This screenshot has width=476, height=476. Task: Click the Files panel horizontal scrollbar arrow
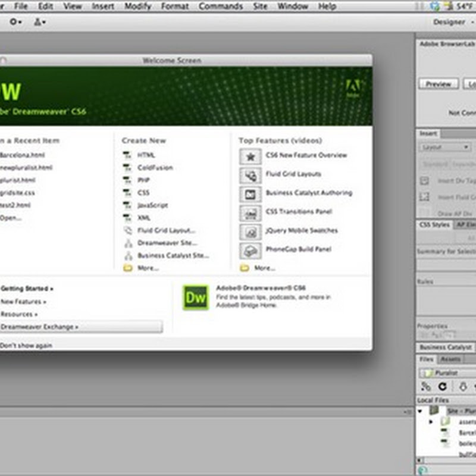tap(420, 460)
